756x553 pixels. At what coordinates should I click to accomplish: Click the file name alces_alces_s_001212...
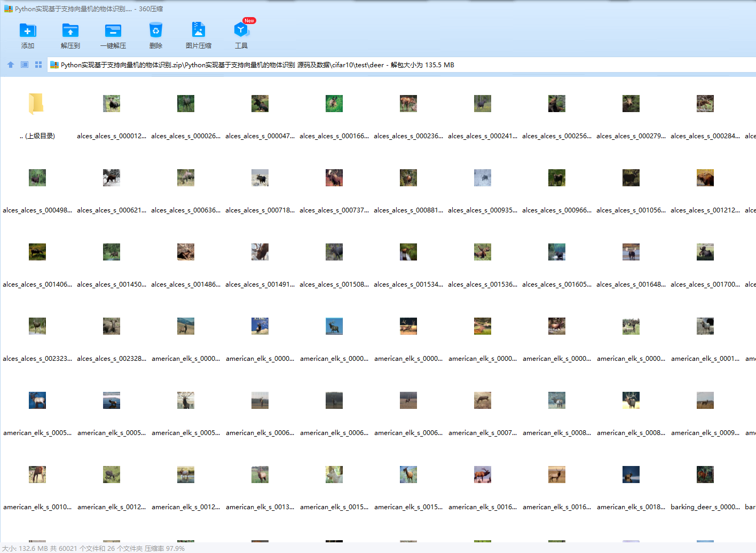705,210
